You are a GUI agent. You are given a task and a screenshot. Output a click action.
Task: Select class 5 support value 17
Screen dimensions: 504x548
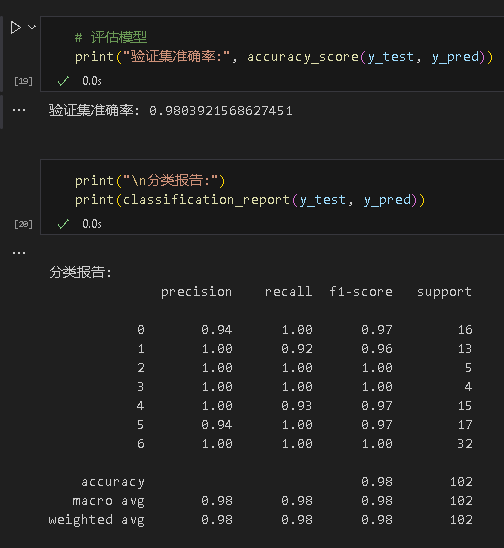coord(465,425)
